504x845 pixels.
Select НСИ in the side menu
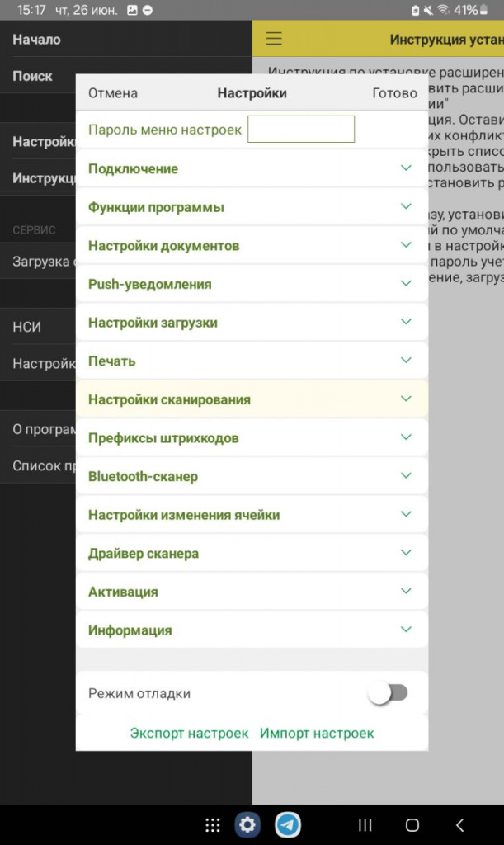[x=27, y=327]
